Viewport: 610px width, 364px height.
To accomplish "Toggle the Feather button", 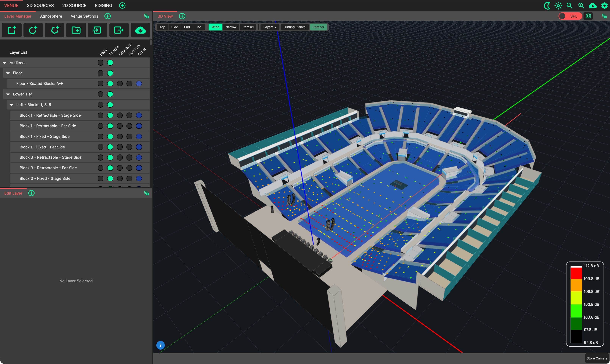I will click(318, 27).
